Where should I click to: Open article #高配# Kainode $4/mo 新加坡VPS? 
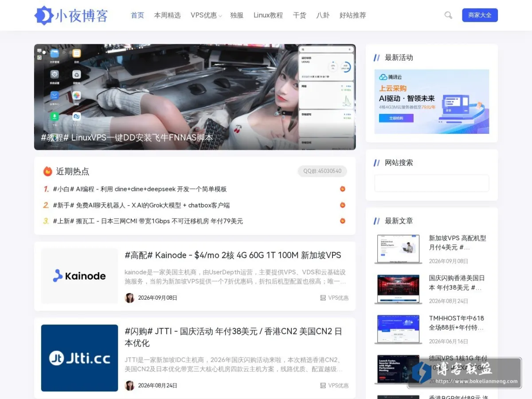pyautogui.click(x=233, y=255)
